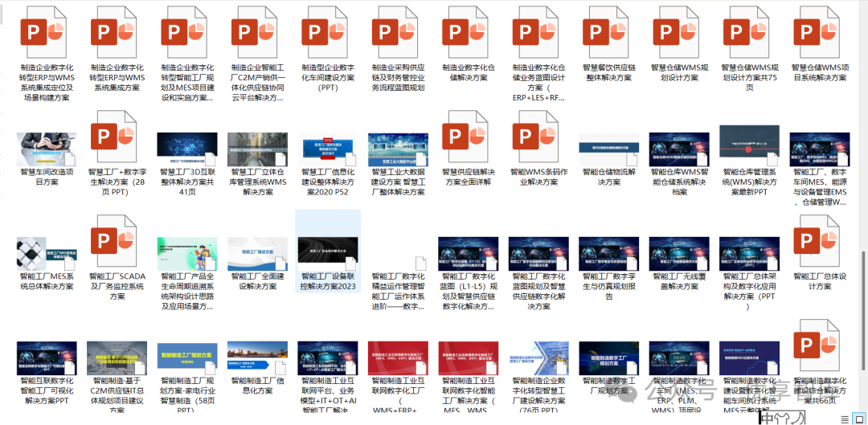Select thumbnail of 智能制造工厂规划方案-家电行业智慧制造
Image resolution: width=868 pixels, height=425 pixels.
pyautogui.click(x=187, y=358)
